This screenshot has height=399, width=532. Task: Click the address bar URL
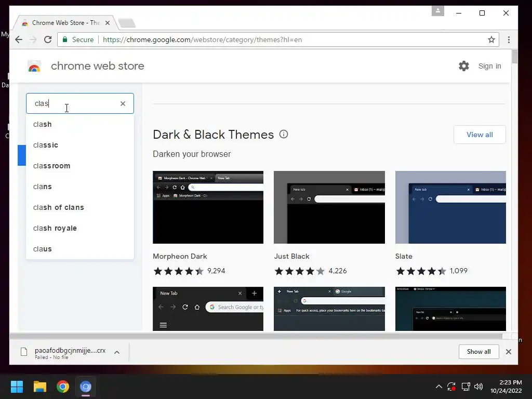coord(202,39)
